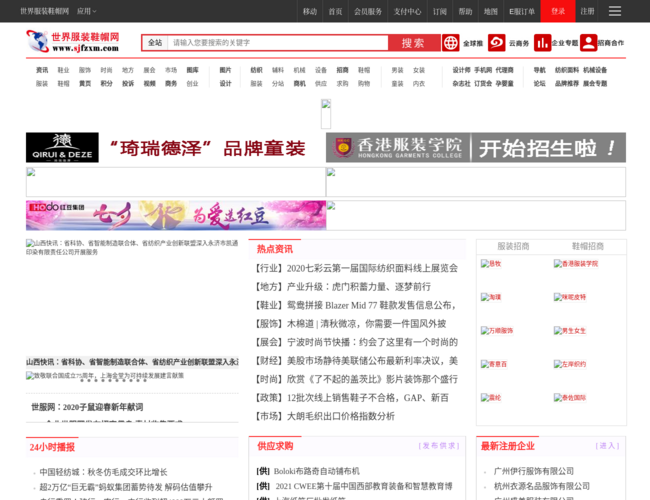Image resolution: width=650 pixels, height=500 pixels.
Task: Open the 泰色国际 brand thumbnail
Action: click(570, 398)
